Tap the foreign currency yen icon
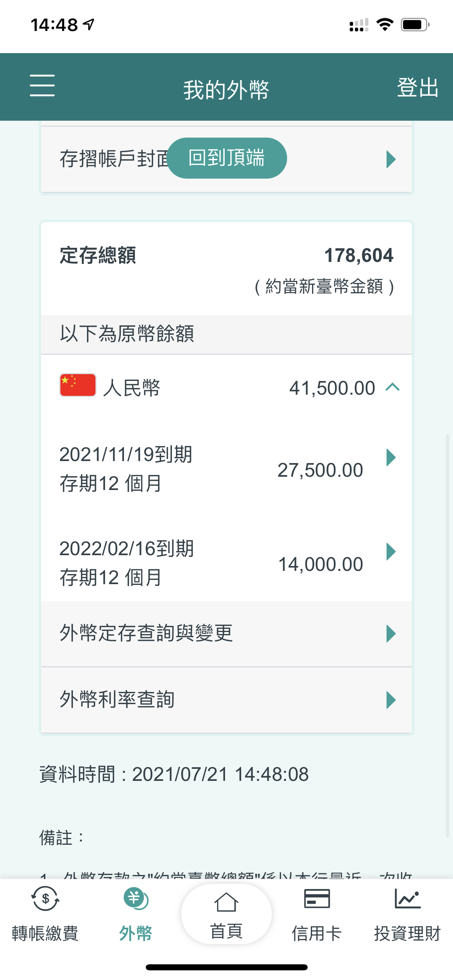 coord(136,898)
